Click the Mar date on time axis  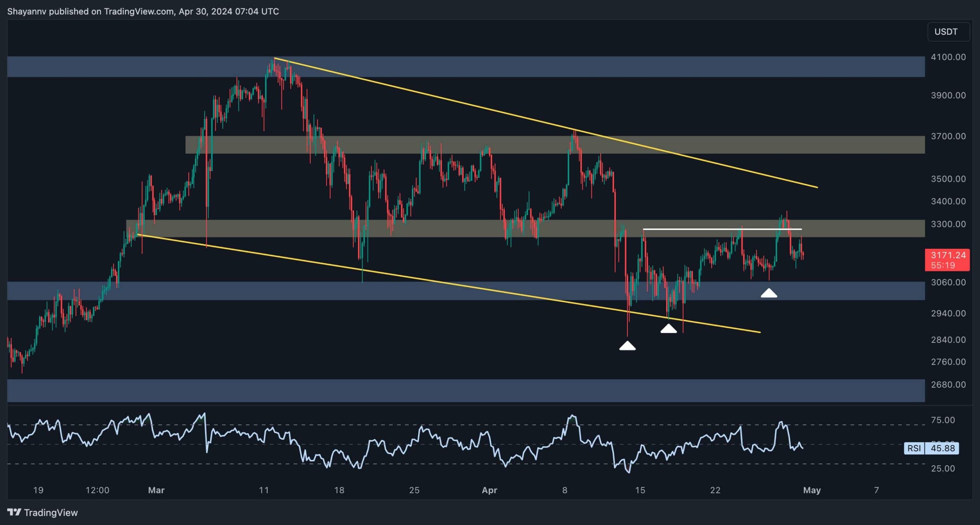click(x=156, y=490)
